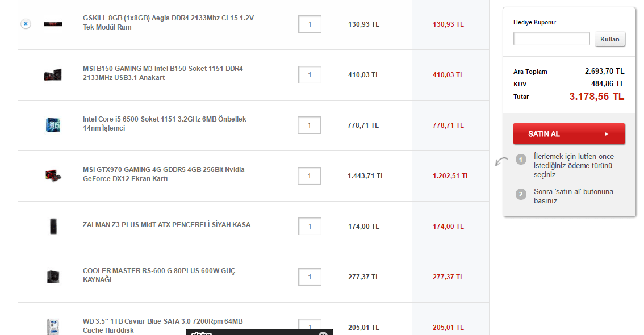
Task: Select the quantity box for Intel Core i5
Action: (310, 125)
